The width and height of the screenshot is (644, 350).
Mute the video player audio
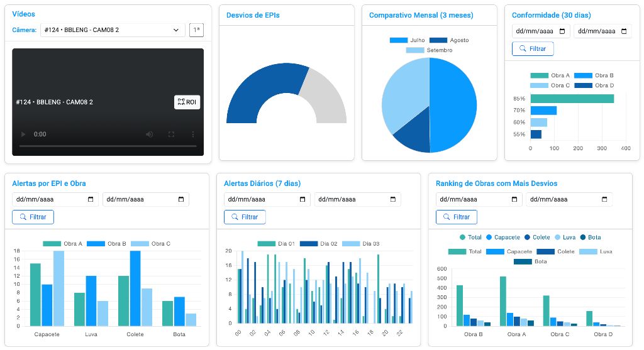tap(150, 134)
